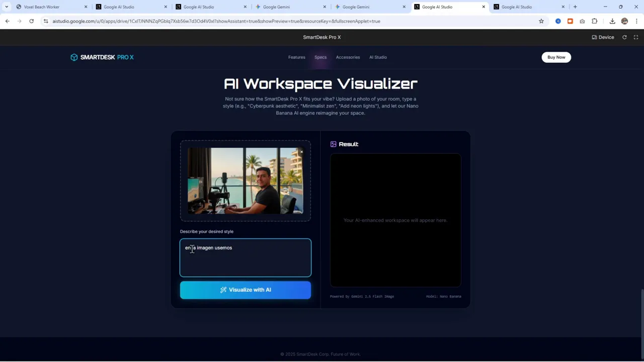Screen dimensions: 644x362
Task: Click the SmartDesk cube logo icon
Action: 74,57
